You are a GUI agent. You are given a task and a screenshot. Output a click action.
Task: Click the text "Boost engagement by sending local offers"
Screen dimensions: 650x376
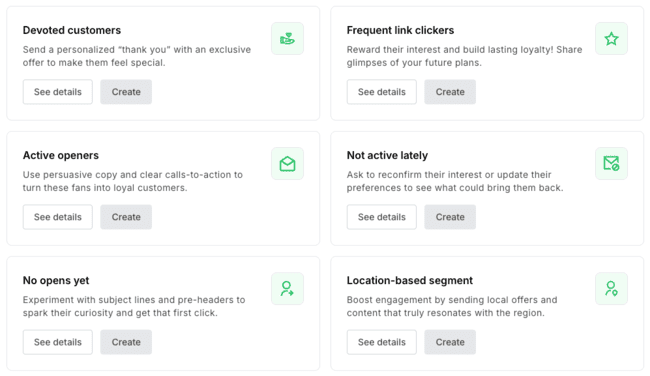click(x=442, y=300)
